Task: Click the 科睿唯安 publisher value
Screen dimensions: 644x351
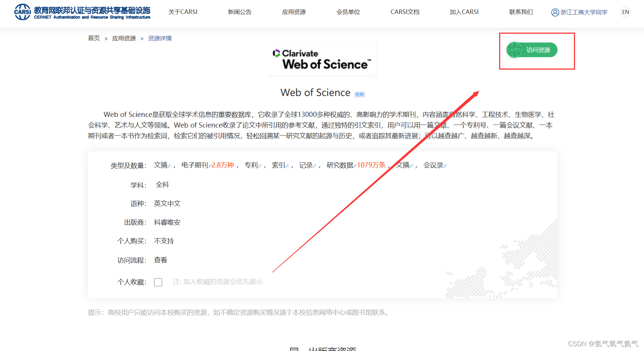Action: click(x=167, y=222)
